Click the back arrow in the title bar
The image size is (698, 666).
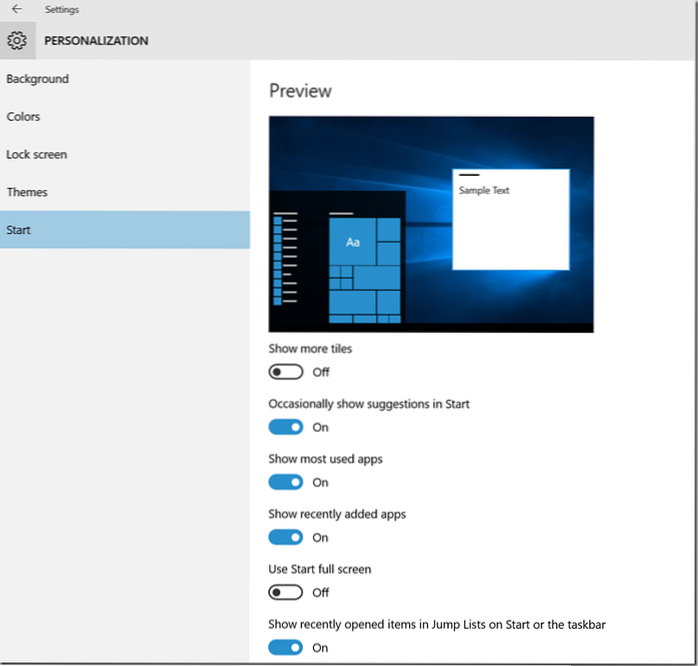click(x=16, y=9)
